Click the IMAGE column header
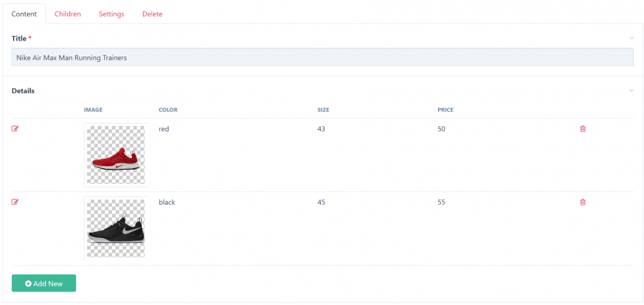Image resolution: width=644 pixels, height=305 pixels. pos(93,110)
